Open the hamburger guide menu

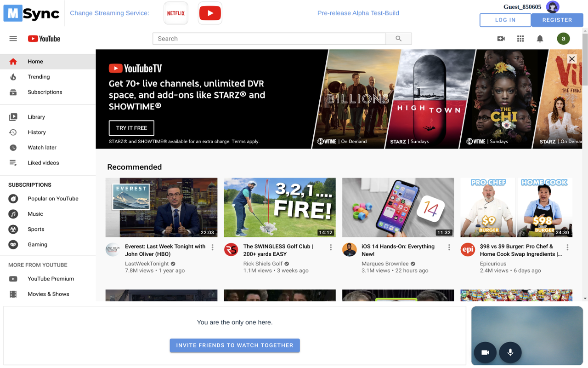tap(13, 39)
